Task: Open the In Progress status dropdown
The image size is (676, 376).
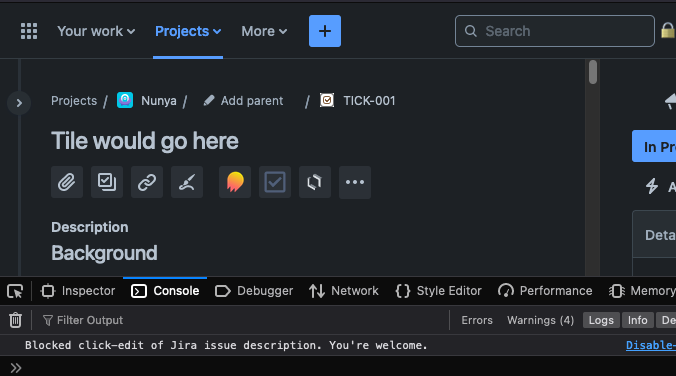Action: point(654,147)
